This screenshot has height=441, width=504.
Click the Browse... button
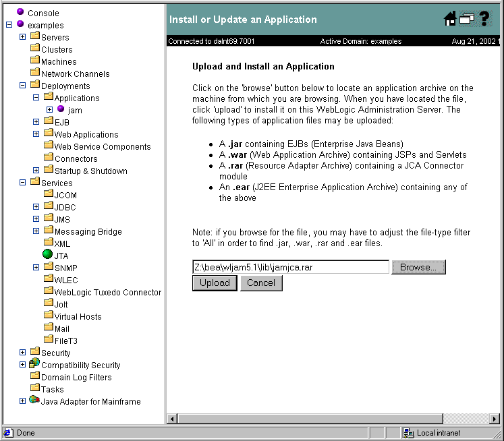click(418, 267)
